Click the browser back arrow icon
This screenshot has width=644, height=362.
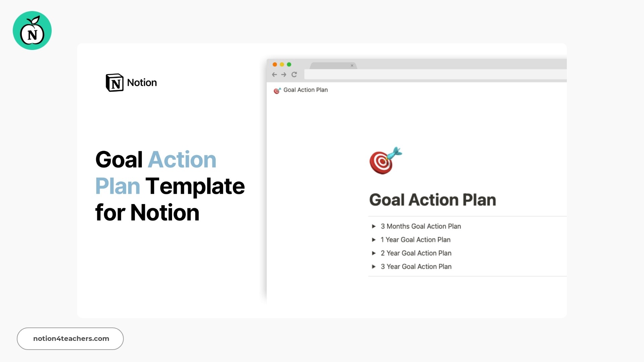point(275,74)
